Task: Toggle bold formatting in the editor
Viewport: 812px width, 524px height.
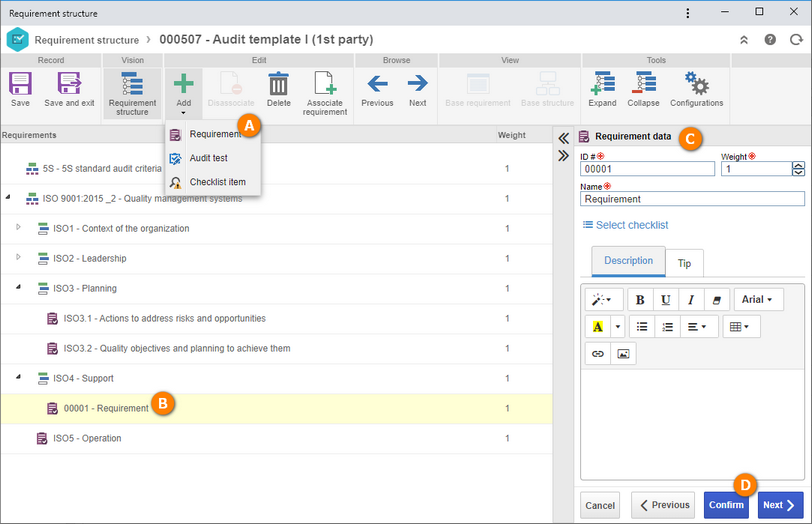Action: coord(640,300)
